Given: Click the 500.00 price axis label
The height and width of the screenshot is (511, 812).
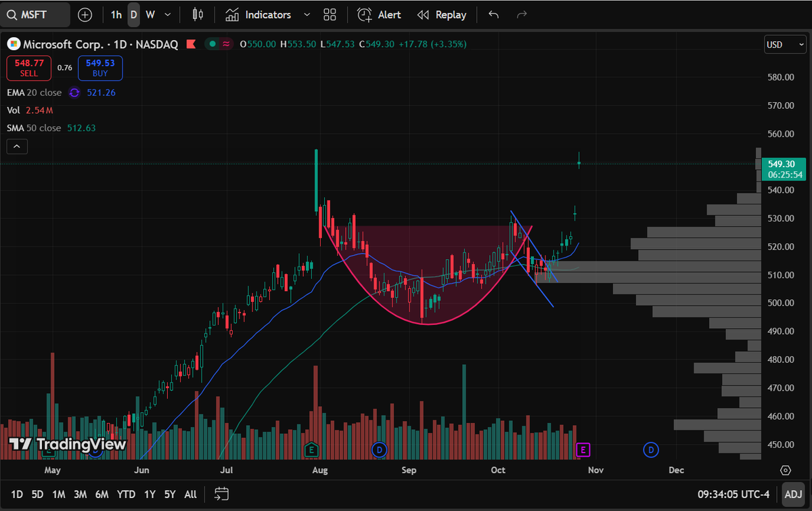Looking at the screenshot, I should click(780, 303).
